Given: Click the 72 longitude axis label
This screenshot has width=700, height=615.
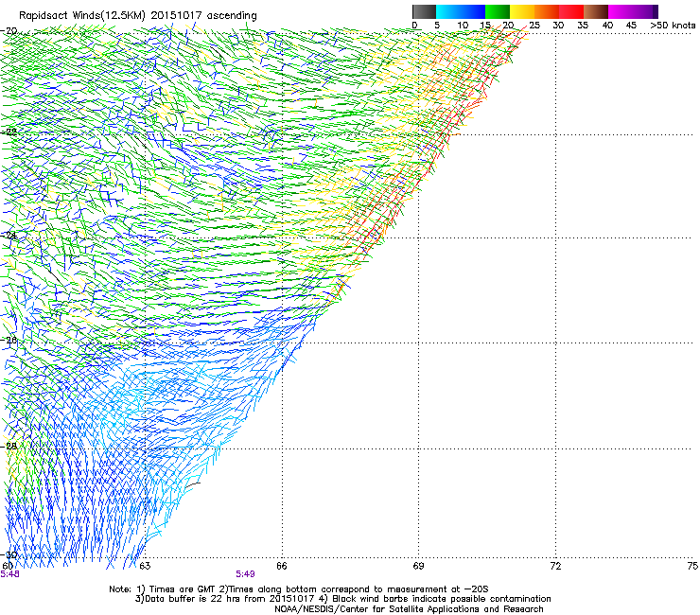Looking at the screenshot, I should (x=555, y=566).
